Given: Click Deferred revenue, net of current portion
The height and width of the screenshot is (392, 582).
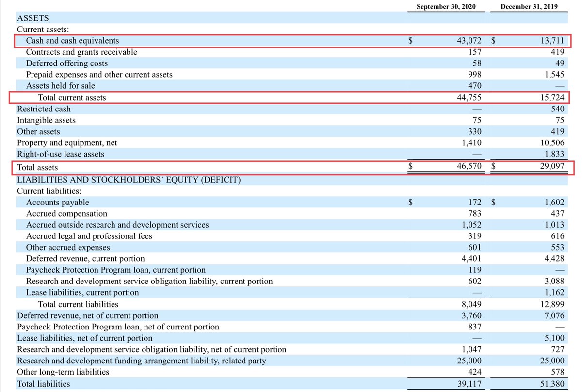Looking at the screenshot, I should click(x=88, y=315).
